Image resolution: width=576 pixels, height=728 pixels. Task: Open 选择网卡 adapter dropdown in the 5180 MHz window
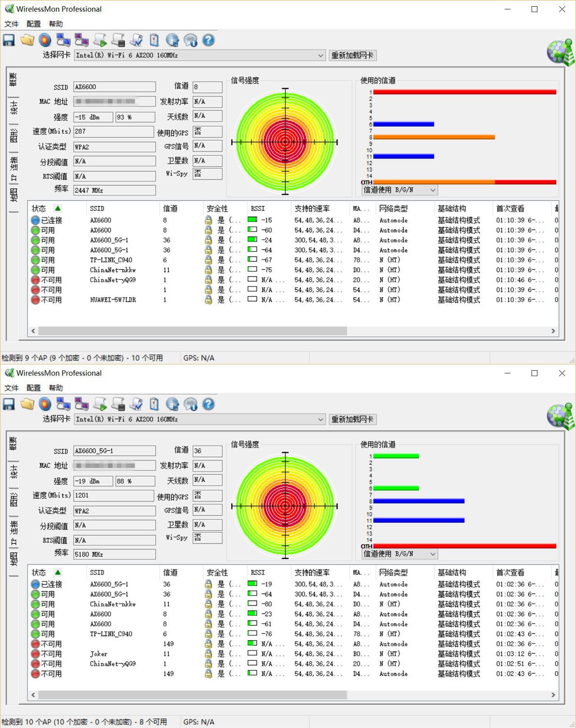pyautogui.click(x=199, y=419)
